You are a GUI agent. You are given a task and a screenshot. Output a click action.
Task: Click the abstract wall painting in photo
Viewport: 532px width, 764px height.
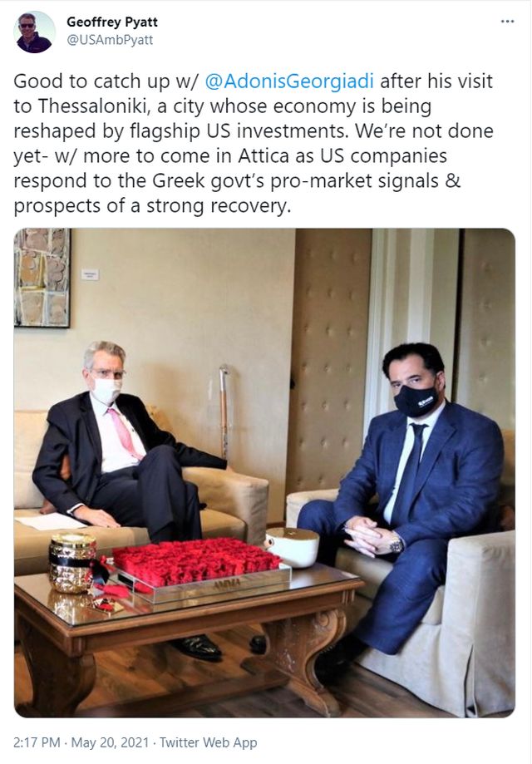(x=42, y=278)
